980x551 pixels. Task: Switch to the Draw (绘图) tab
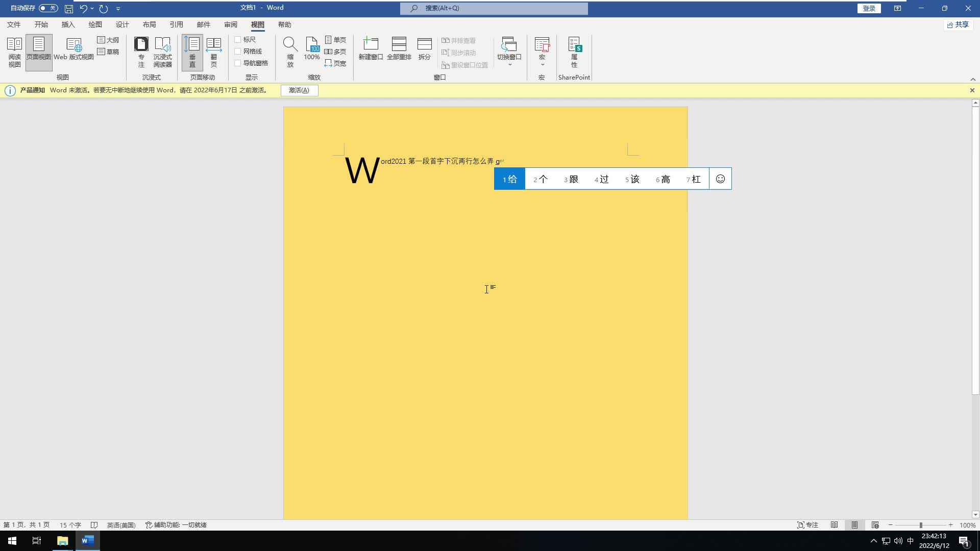point(95,24)
